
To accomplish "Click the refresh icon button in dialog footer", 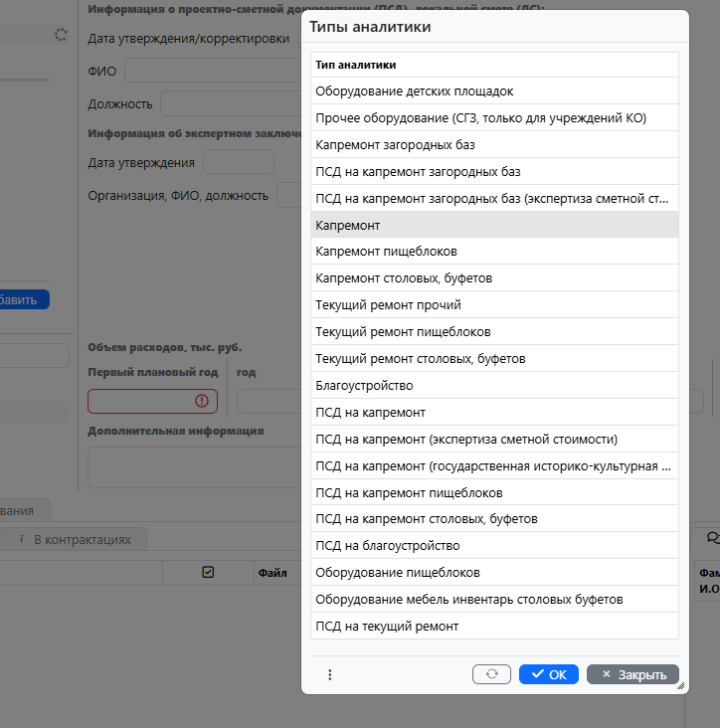I will 491,674.
